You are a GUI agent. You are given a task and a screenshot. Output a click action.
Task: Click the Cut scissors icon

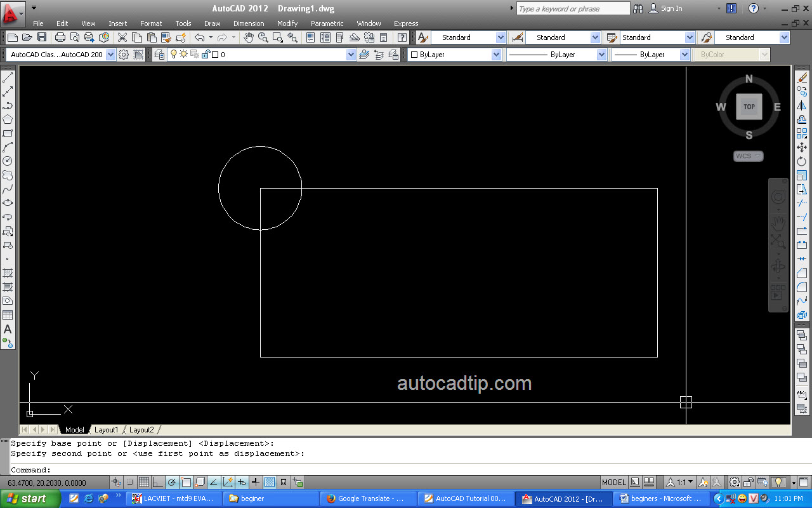click(x=122, y=37)
